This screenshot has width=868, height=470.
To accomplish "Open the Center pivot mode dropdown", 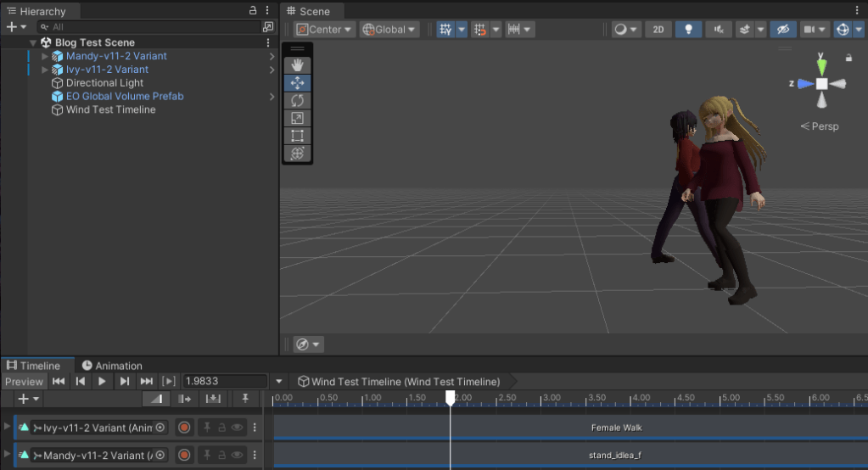I will [x=324, y=30].
